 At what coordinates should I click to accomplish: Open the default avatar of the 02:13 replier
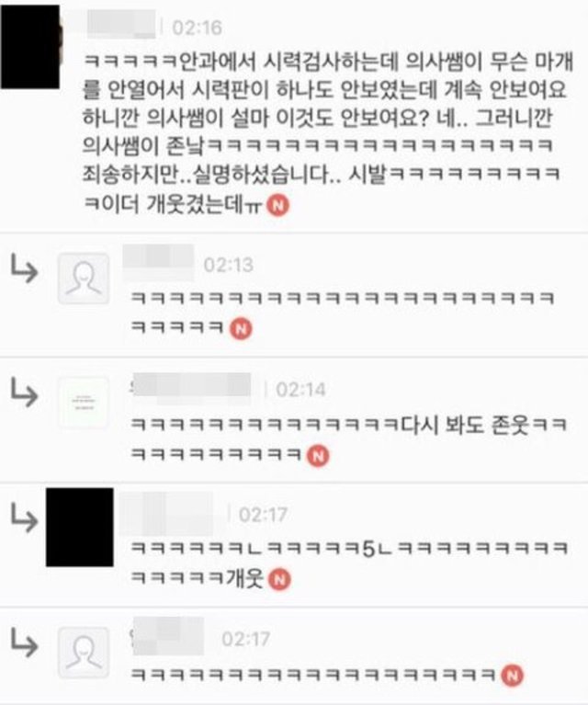click(84, 279)
